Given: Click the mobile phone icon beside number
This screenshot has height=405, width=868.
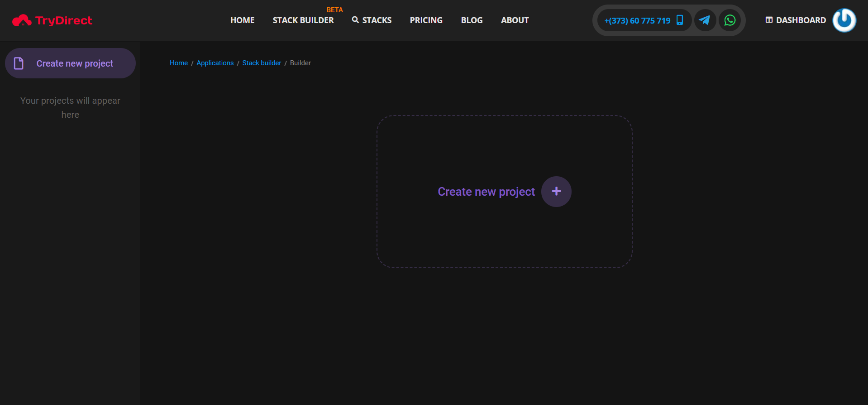Looking at the screenshot, I should click(x=679, y=20).
